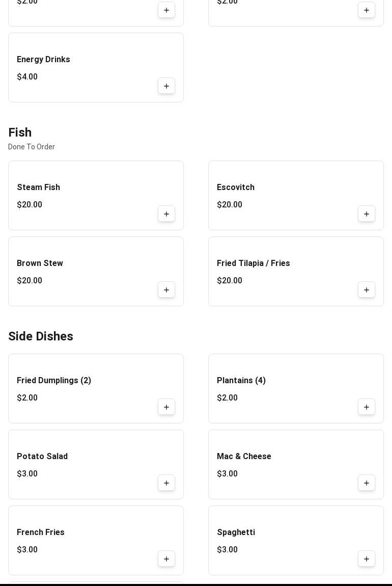This screenshot has width=392, height=586.
Task: Tap plus icon for Plantains (4)
Action: [367, 407]
